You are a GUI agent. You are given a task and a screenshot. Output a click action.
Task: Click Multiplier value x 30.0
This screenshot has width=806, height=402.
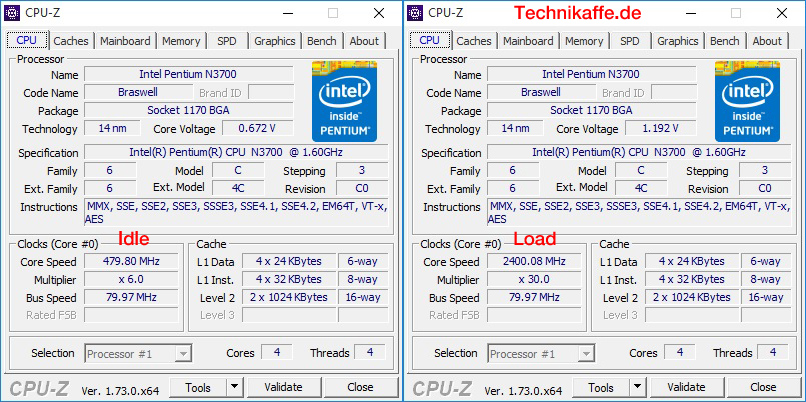[x=535, y=279]
